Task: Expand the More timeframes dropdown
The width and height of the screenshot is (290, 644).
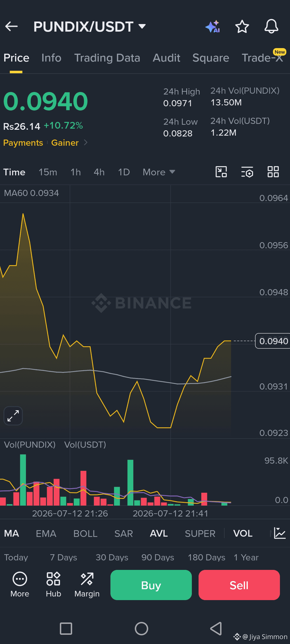Action: 159,172
